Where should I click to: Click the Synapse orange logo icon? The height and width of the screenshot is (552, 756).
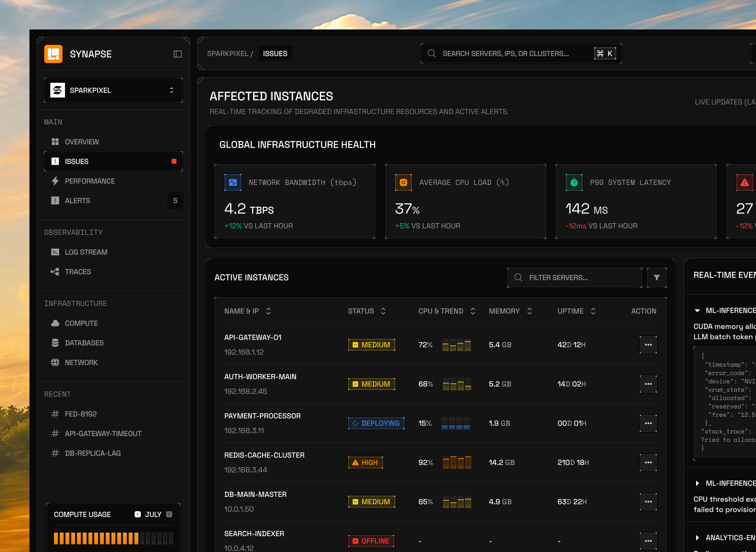54,54
